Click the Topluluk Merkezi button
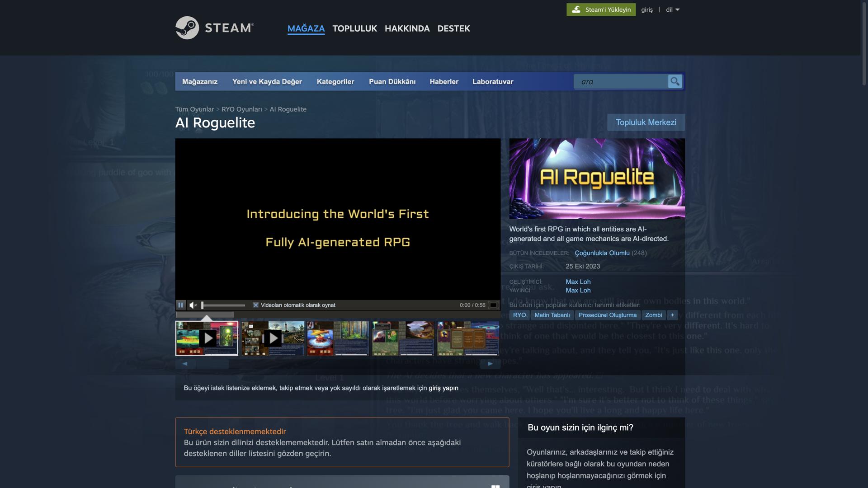The height and width of the screenshot is (488, 868). 646,122
